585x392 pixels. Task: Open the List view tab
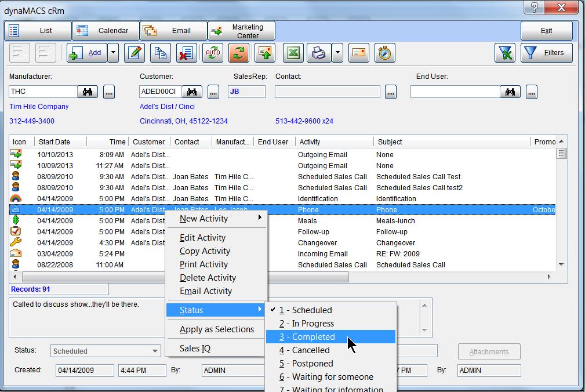coord(38,31)
